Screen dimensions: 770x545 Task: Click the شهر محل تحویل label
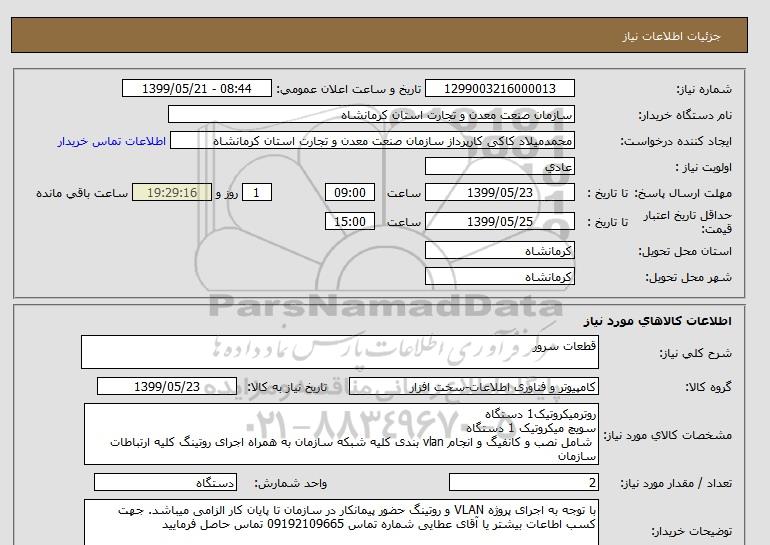point(688,277)
